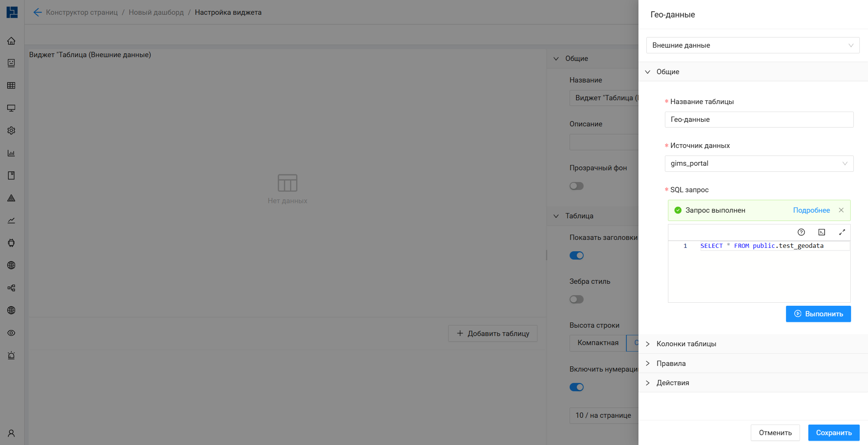
Task: Click the back arrow in breadcrumb
Action: pos(37,12)
